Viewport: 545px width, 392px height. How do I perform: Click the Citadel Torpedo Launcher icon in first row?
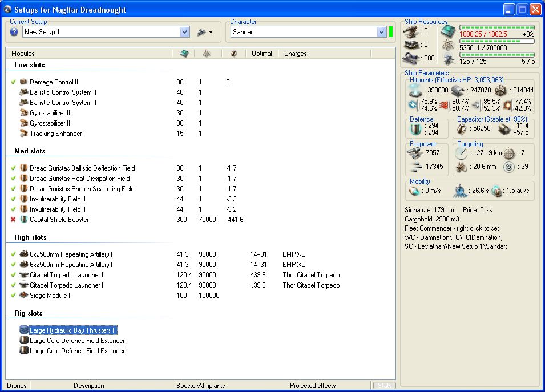[x=24, y=275]
